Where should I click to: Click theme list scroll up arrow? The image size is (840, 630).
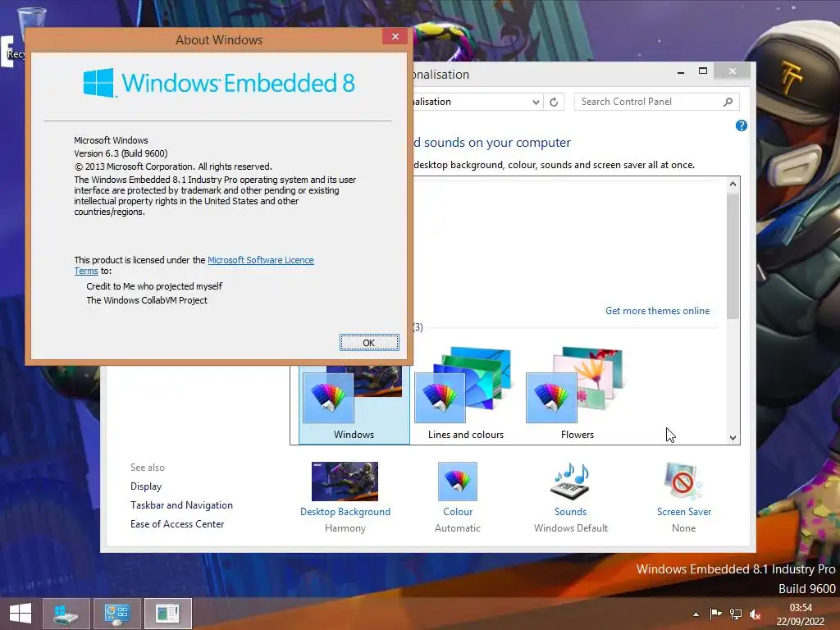733,184
